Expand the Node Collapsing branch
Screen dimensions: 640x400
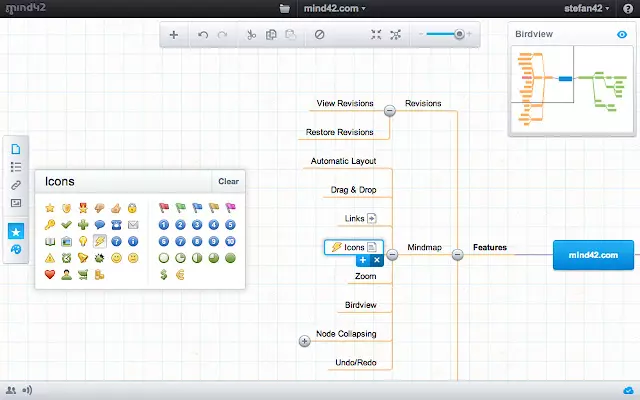(305, 341)
